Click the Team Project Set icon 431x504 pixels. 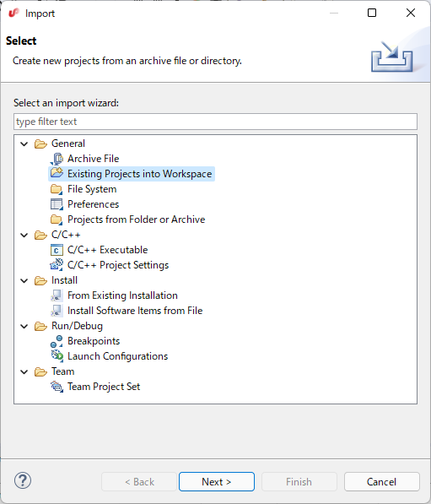(x=57, y=387)
